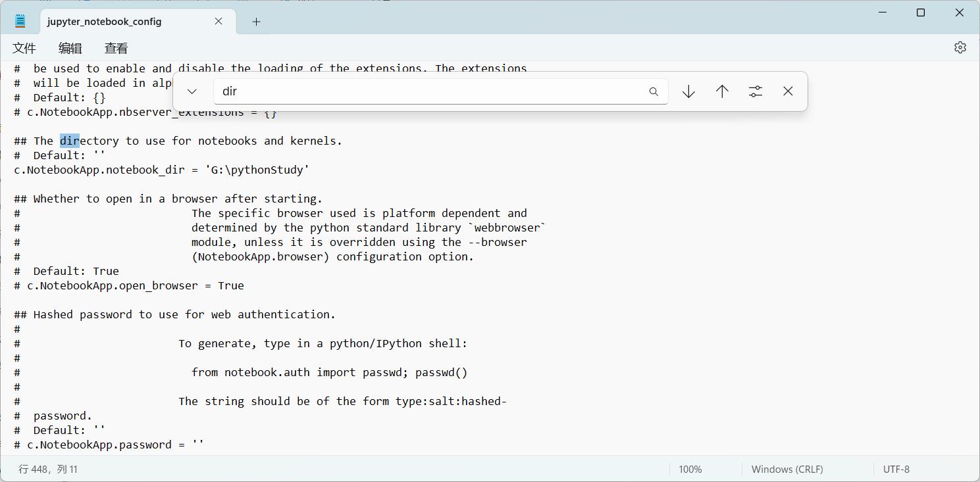
Task: Close the find bar
Action: pos(788,91)
